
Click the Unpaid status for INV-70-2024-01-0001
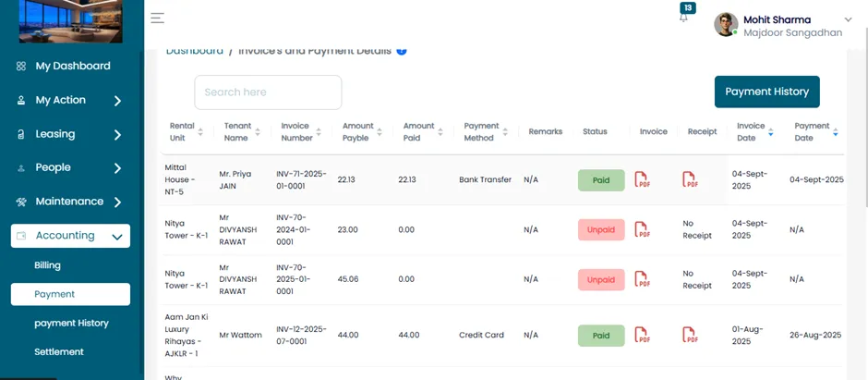click(601, 230)
